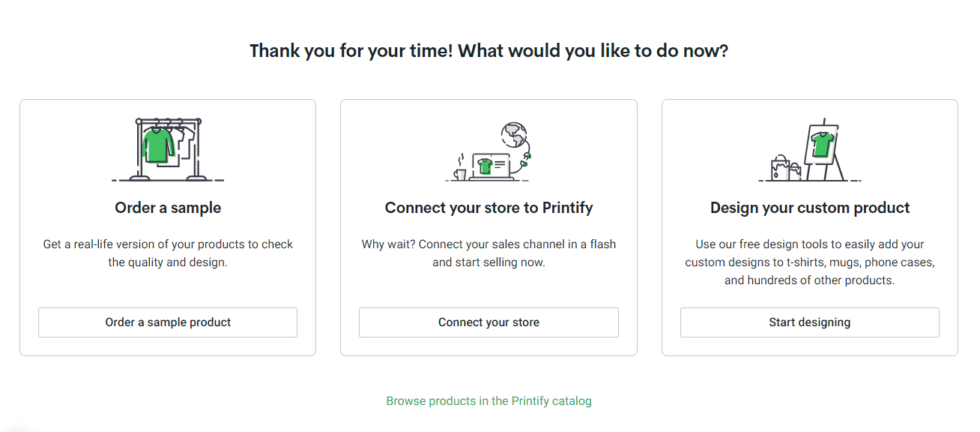
Task: Click the globe icon above the laptop
Action: (514, 135)
